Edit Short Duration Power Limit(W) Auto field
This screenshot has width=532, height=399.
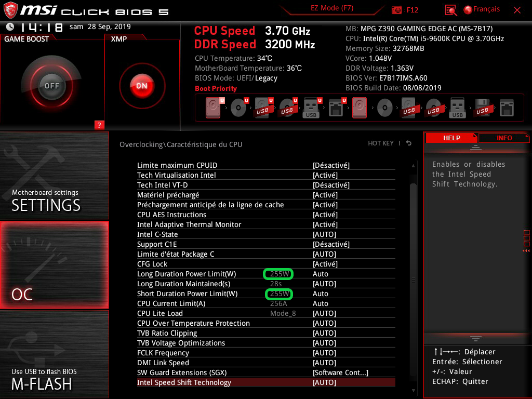[x=320, y=294]
